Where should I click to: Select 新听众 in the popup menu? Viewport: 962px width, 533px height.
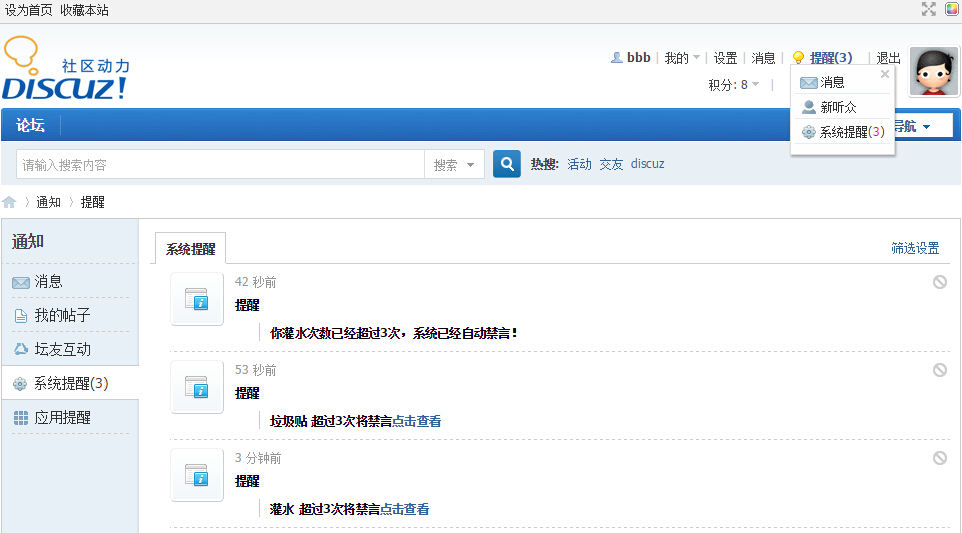tap(838, 107)
